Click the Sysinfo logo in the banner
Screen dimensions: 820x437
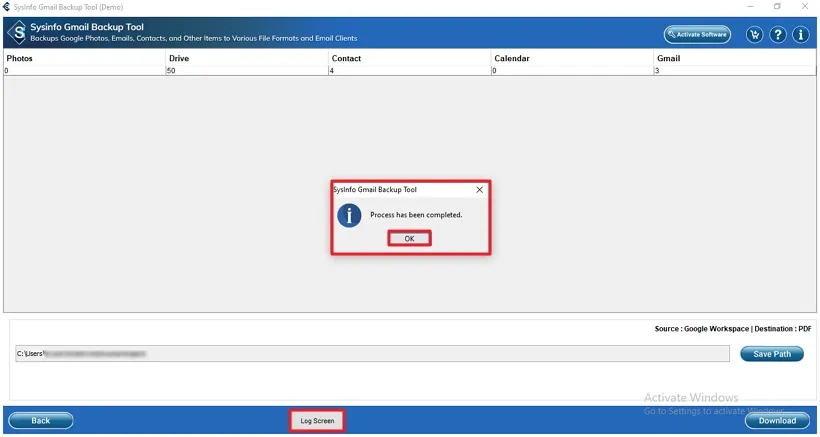[x=16, y=33]
